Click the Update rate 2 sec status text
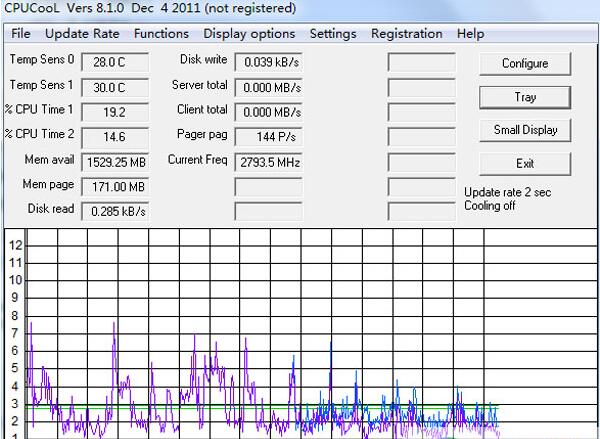The height and width of the screenshot is (439, 600). (x=507, y=192)
